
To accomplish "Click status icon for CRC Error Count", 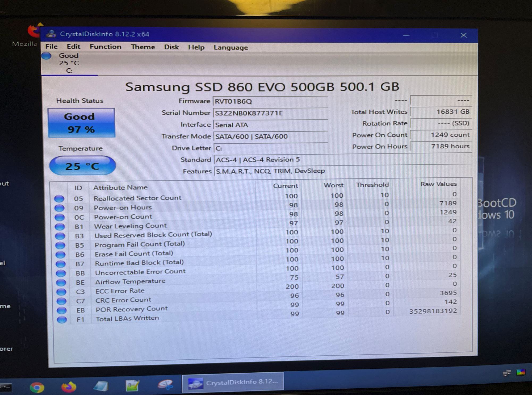I will [61, 301].
